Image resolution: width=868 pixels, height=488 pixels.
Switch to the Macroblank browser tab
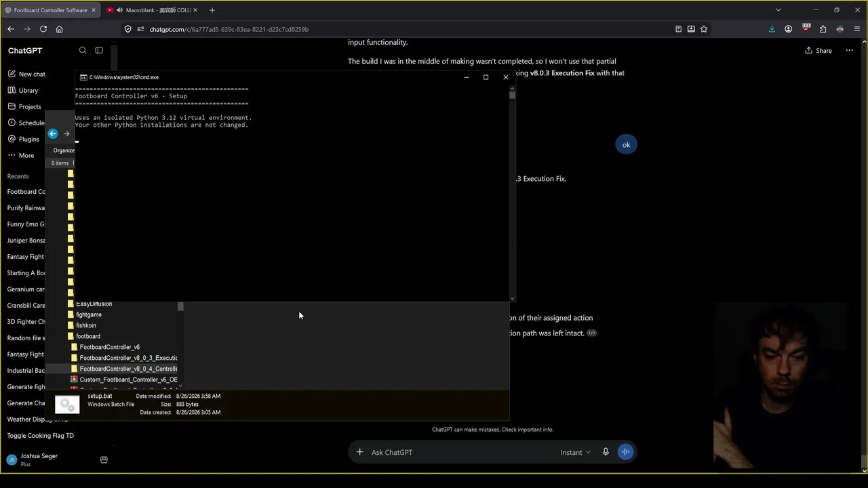(x=152, y=10)
